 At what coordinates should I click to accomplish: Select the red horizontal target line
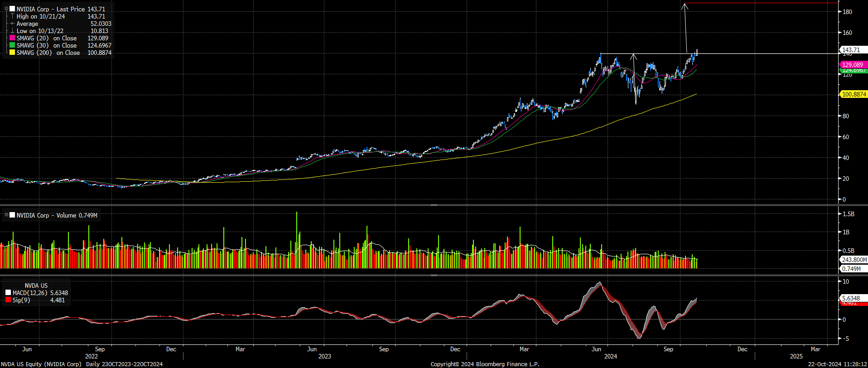coord(761,3)
